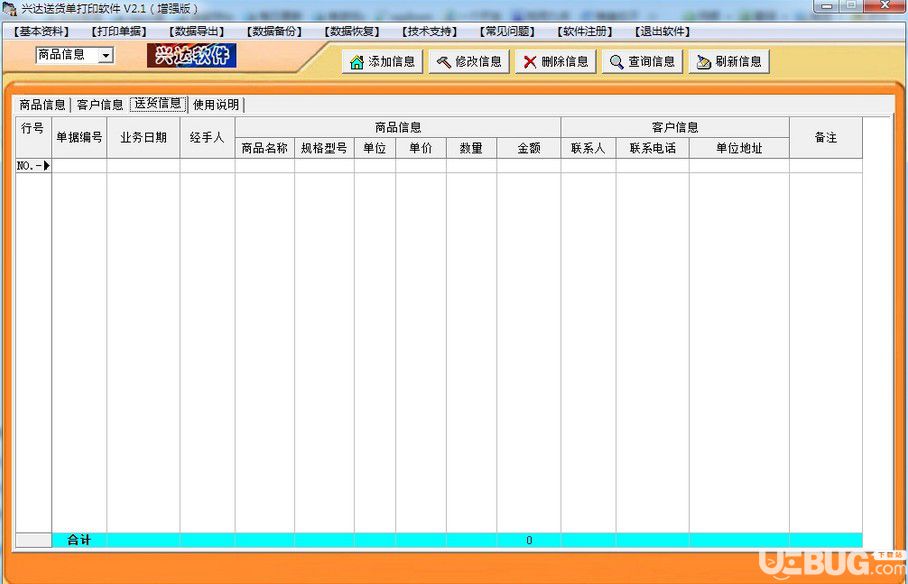Click the text of the 添加信息 button
Screen dimensions: 908x584
(391, 61)
